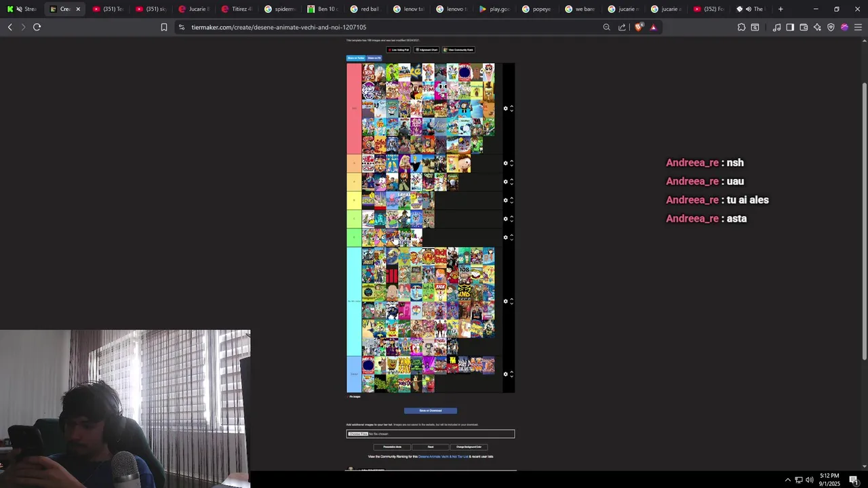Click the Live Voting Poll button

tap(399, 49)
